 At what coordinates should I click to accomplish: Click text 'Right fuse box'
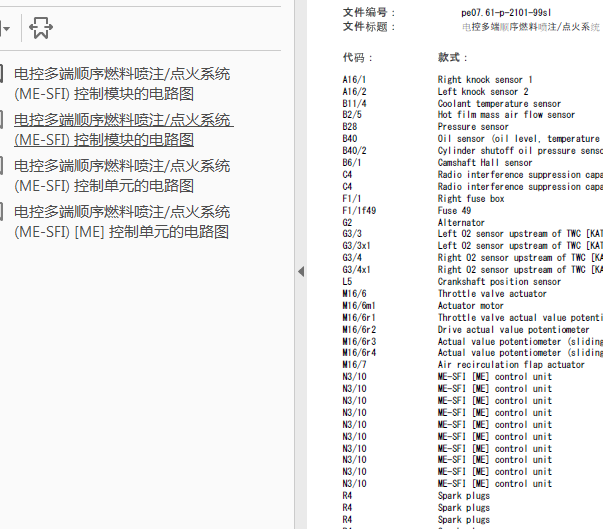click(x=471, y=199)
